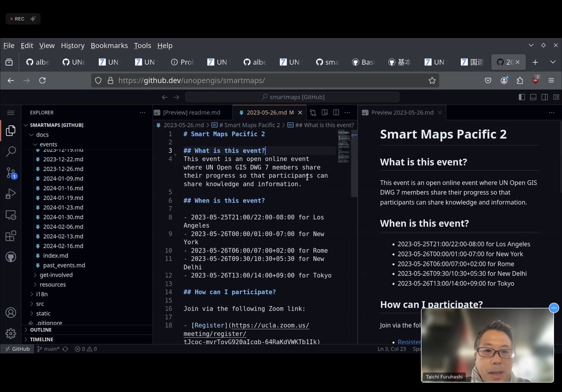
Task: Open Source Control view with badge 1
Action: click(11, 173)
